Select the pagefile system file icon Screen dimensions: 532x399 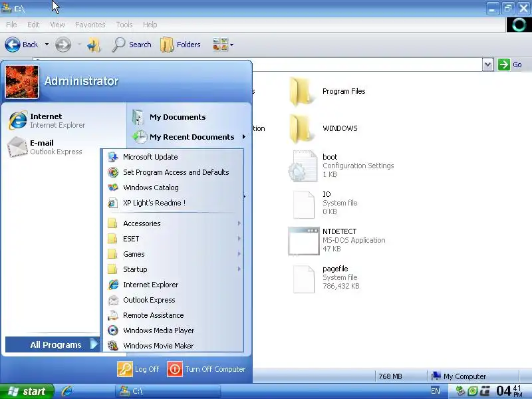(x=304, y=279)
